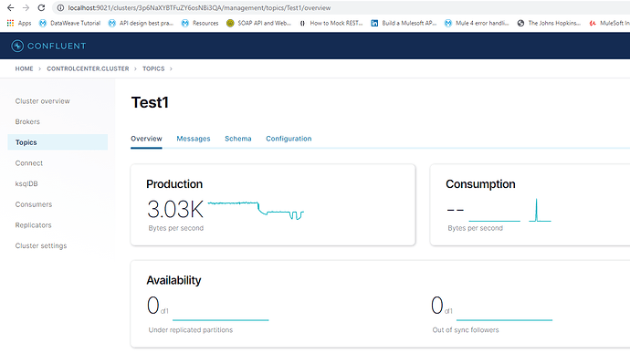
Task: Open the Apps grid bookmark icon
Action: point(10,23)
